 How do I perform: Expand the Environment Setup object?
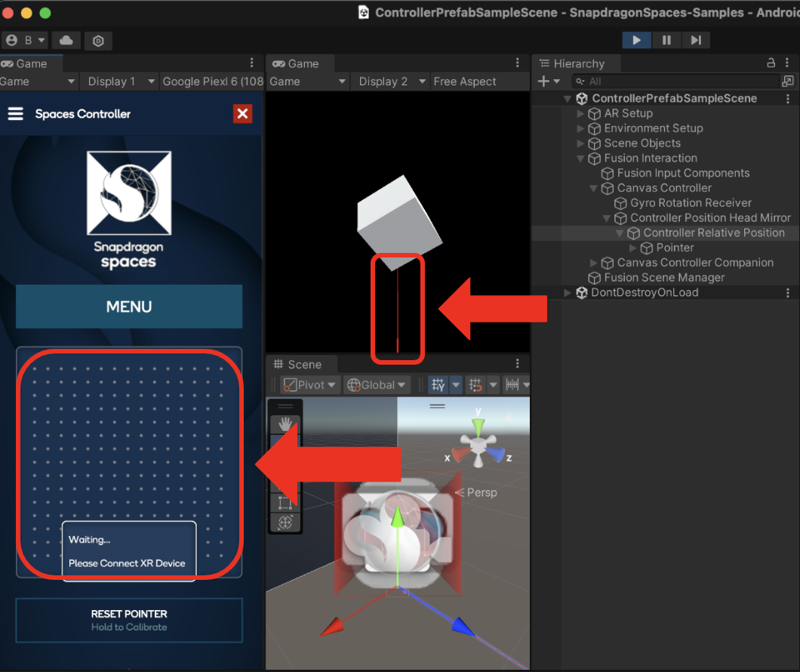pyautogui.click(x=580, y=128)
